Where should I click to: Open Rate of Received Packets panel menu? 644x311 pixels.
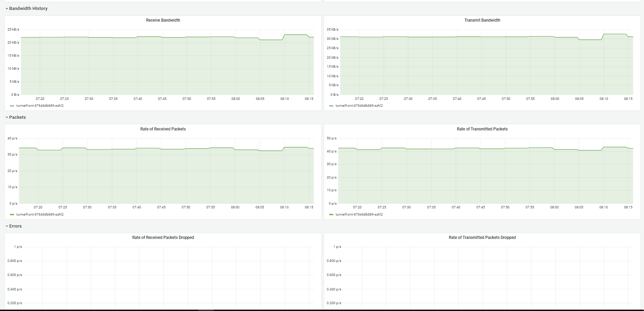coord(163,129)
